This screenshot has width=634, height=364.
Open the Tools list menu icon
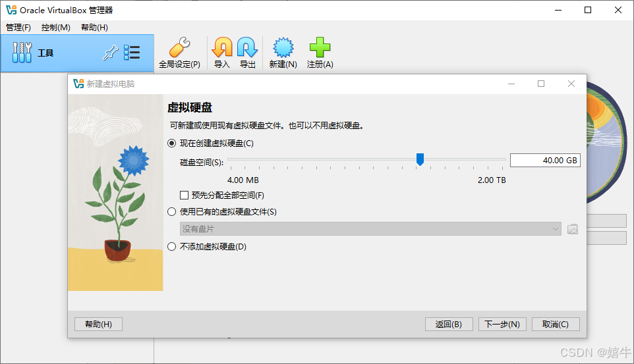[x=132, y=53]
